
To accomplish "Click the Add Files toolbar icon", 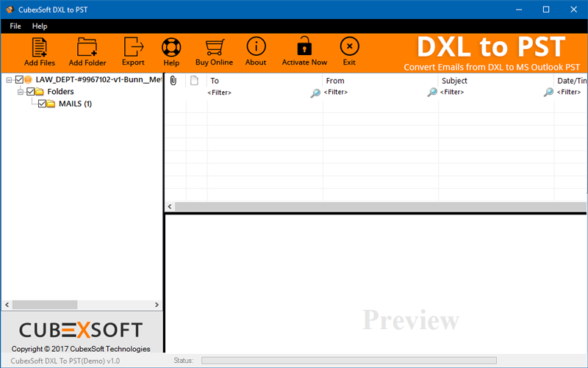I will 40,48.
